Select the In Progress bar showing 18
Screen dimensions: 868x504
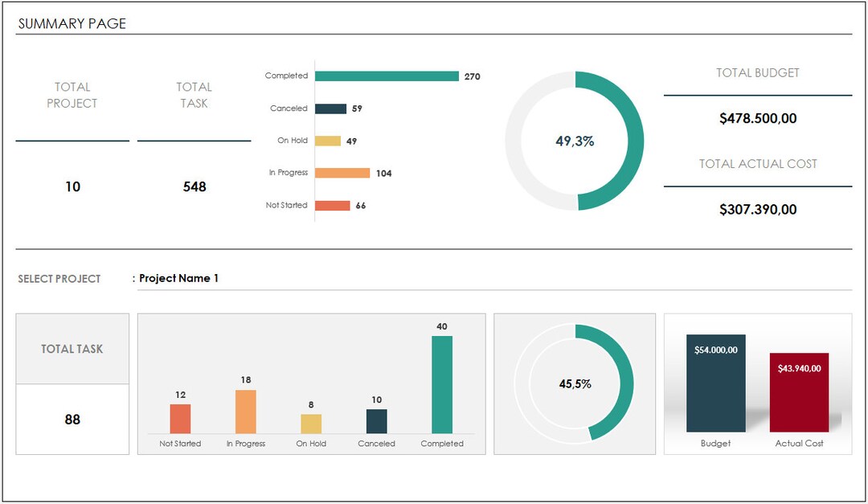pyautogui.click(x=245, y=410)
